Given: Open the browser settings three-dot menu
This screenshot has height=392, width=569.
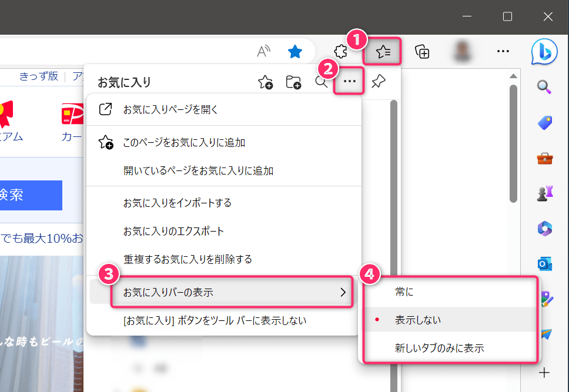Looking at the screenshot, I should 503,52.
